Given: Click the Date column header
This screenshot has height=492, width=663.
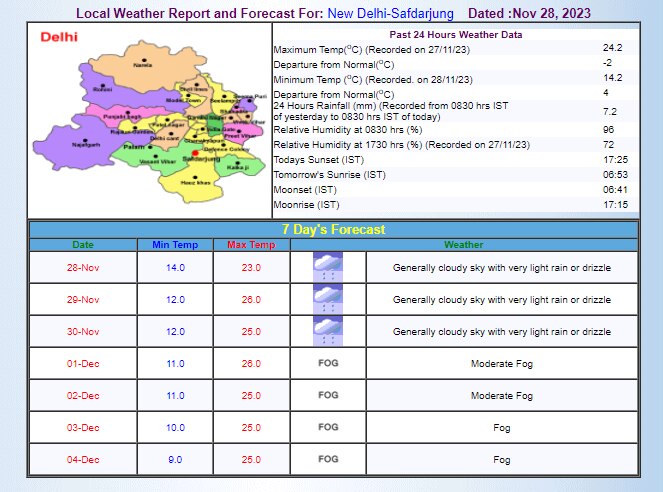Looking at the screenshot, I should tap(83, 245).
